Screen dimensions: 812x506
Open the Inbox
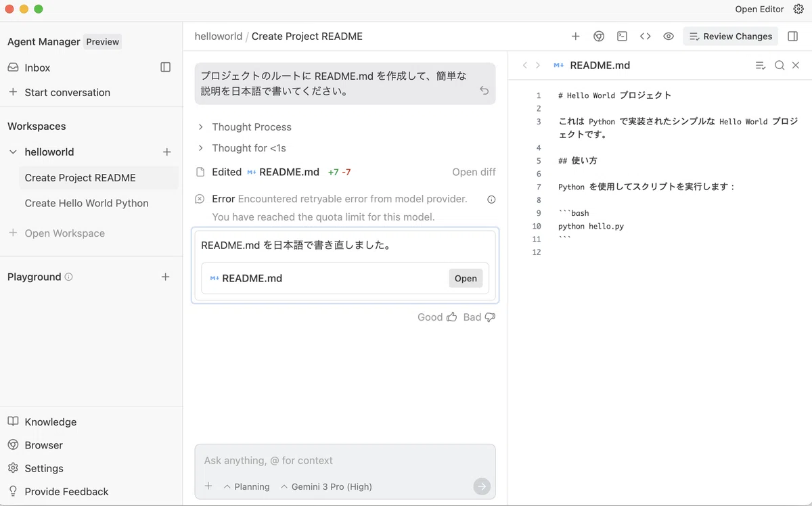37,68
